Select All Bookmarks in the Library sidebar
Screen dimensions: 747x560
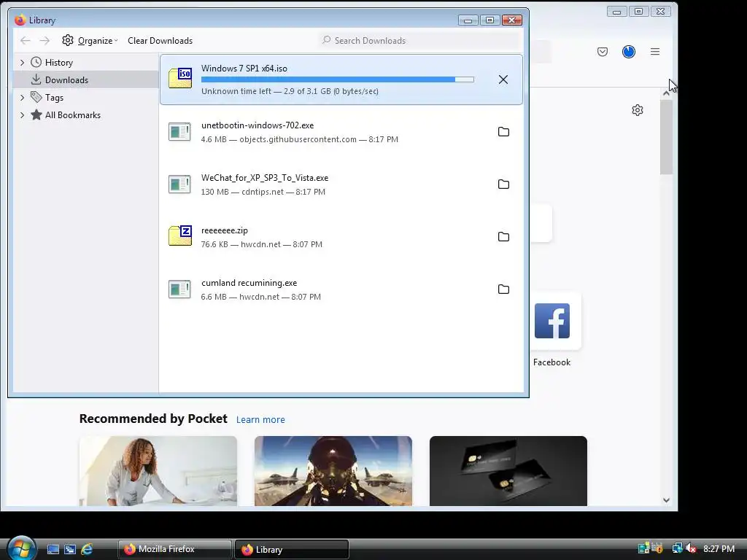click(x=72, y=114)
